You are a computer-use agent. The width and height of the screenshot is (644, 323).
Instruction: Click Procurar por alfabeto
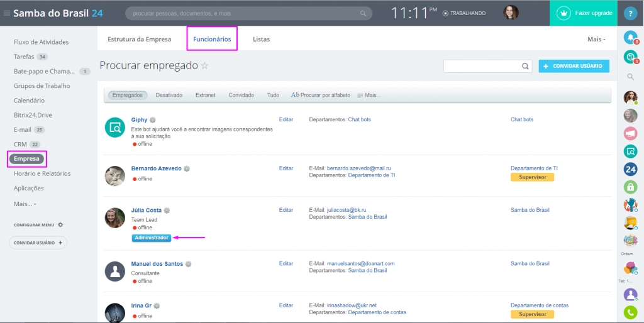click(321, 95)
